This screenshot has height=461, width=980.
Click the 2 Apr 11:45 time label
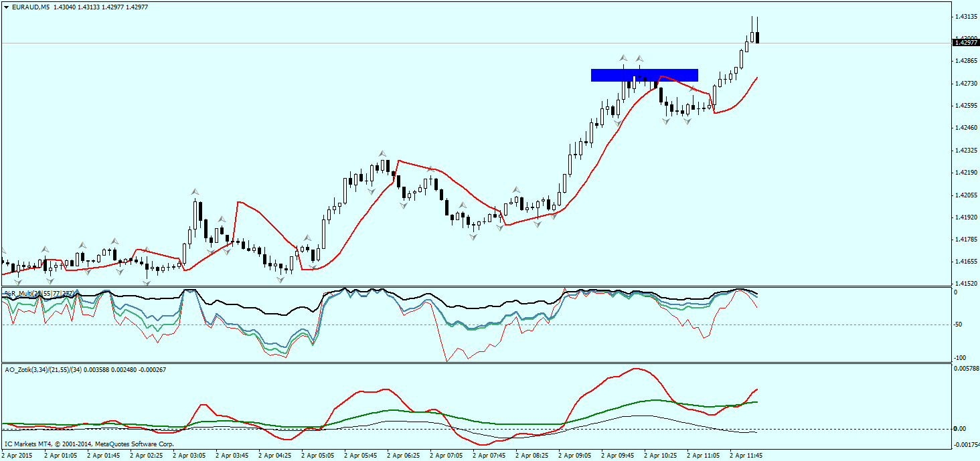click(746, 455)
